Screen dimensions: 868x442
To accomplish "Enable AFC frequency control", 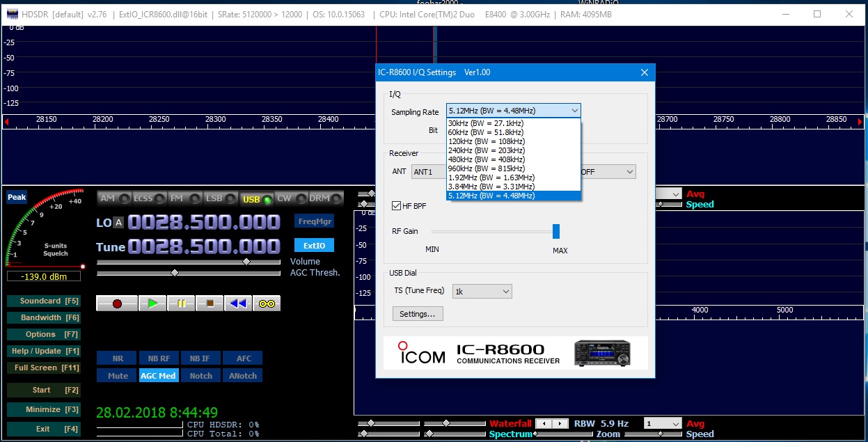I will 244,358.
